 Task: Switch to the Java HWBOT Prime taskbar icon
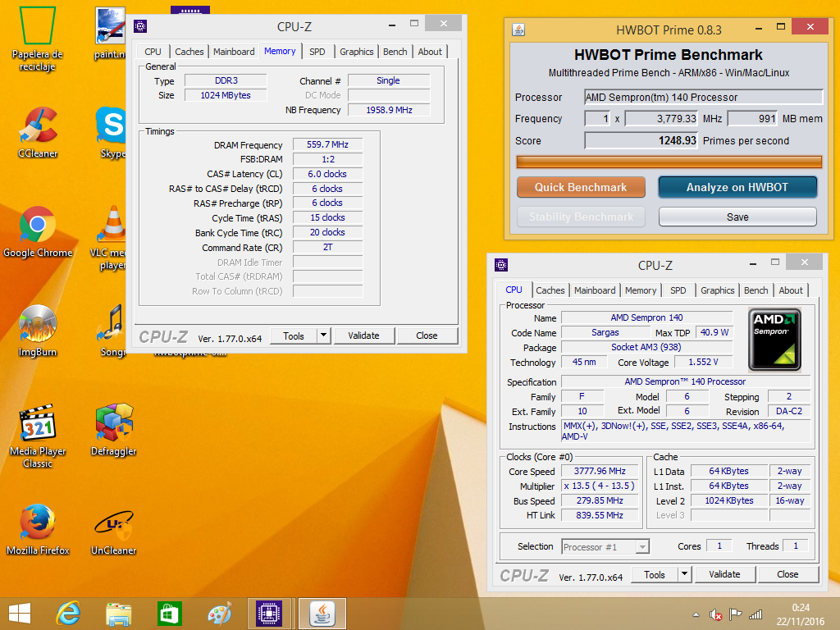click(x=322, y=614)
